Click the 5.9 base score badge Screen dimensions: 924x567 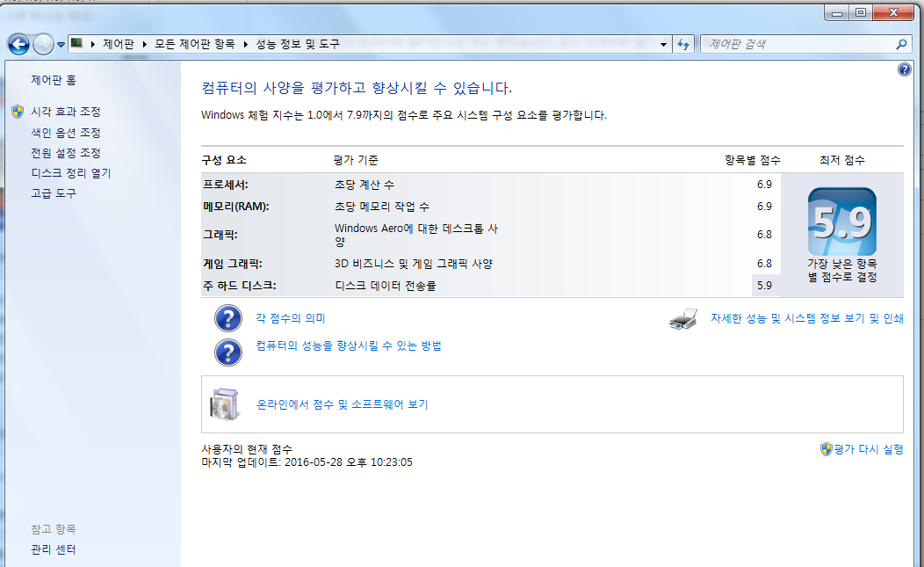click(x=842, y=222)
